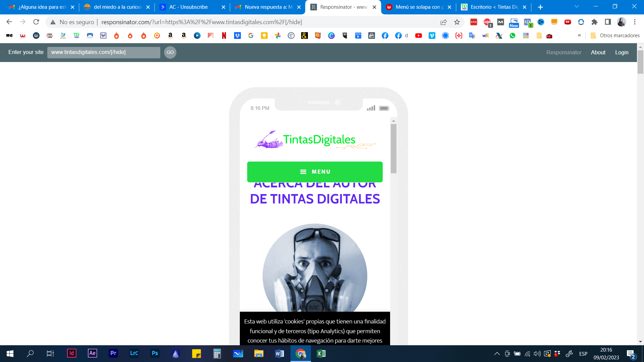Share this page via the share icon
This screenshot has height=362, width=644.
443,22
